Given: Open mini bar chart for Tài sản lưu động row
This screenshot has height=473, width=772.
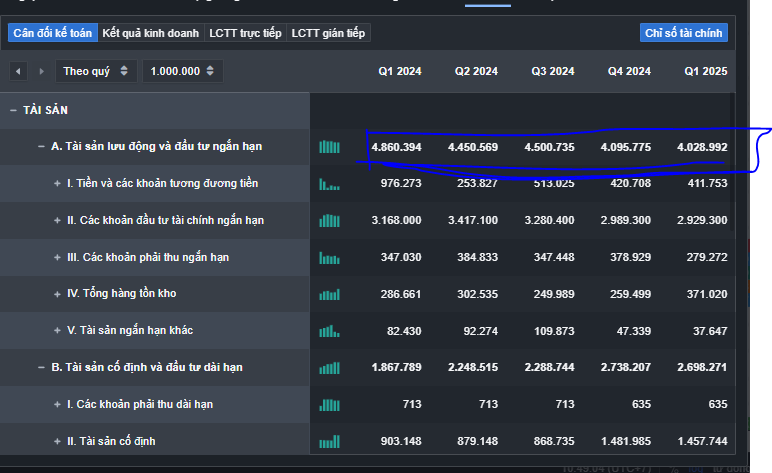Looking at the screenshot, I should click(330, 147).
